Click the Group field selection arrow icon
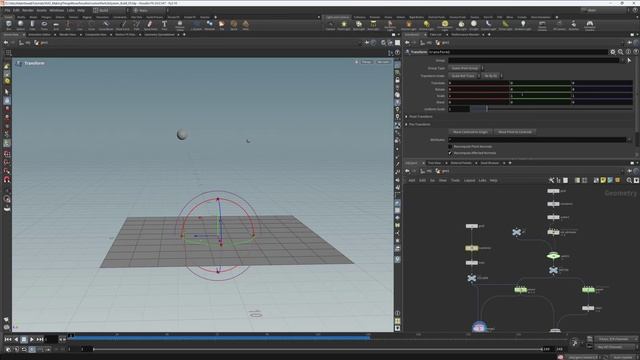 [x=629, y=60]
